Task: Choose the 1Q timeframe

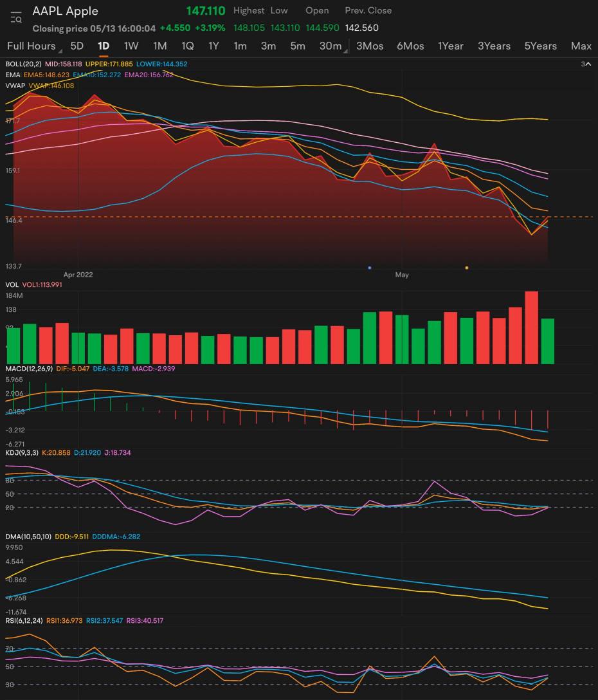Action: coord(187,46)
